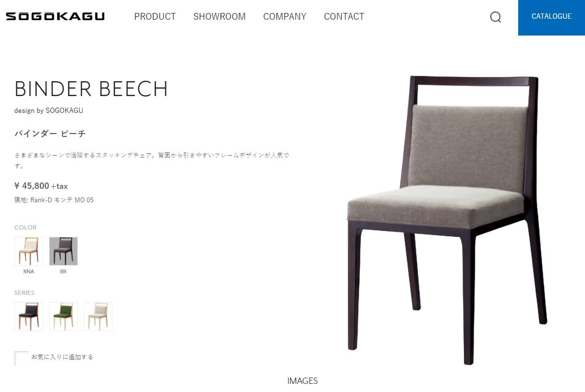Go to SOGOKAGU logo home
The image size is (585, 392).
(x=55, y=16)
